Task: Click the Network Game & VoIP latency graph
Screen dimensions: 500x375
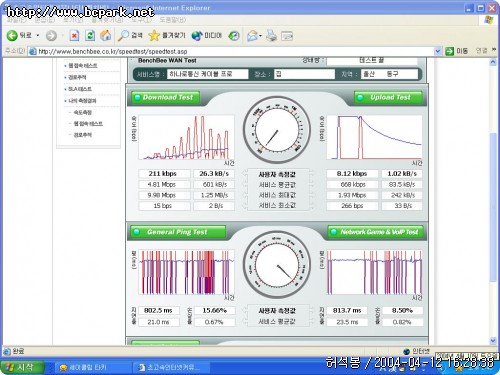Action: point(374,272)
